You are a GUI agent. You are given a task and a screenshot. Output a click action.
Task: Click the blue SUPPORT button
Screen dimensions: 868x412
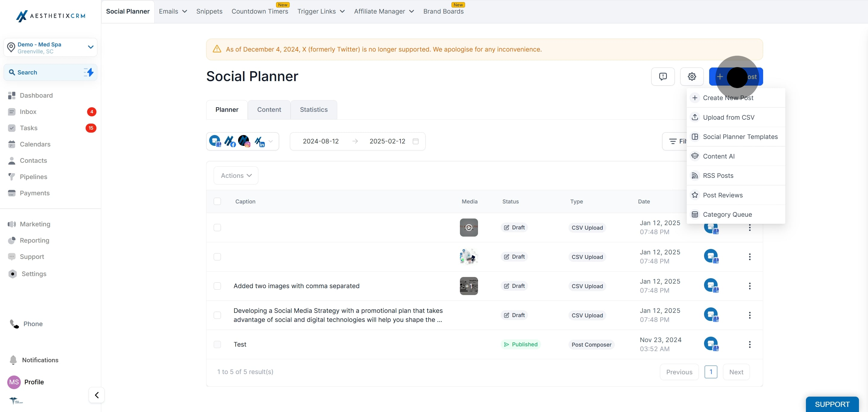832,404
